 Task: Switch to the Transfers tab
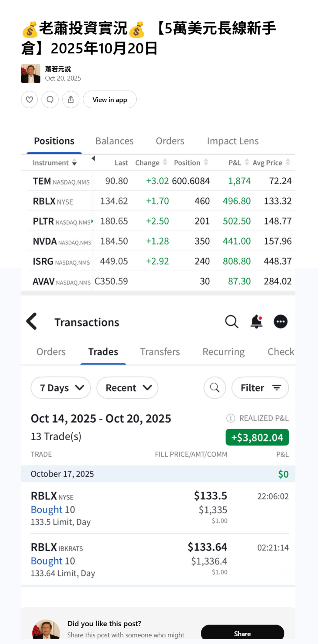coord(160,352)
